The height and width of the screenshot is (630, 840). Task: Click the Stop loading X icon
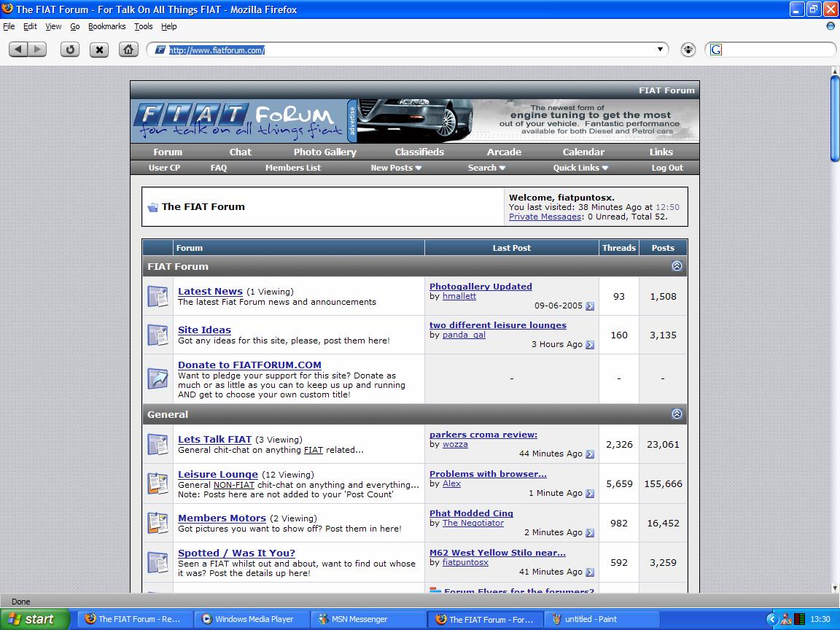[99, 50]
